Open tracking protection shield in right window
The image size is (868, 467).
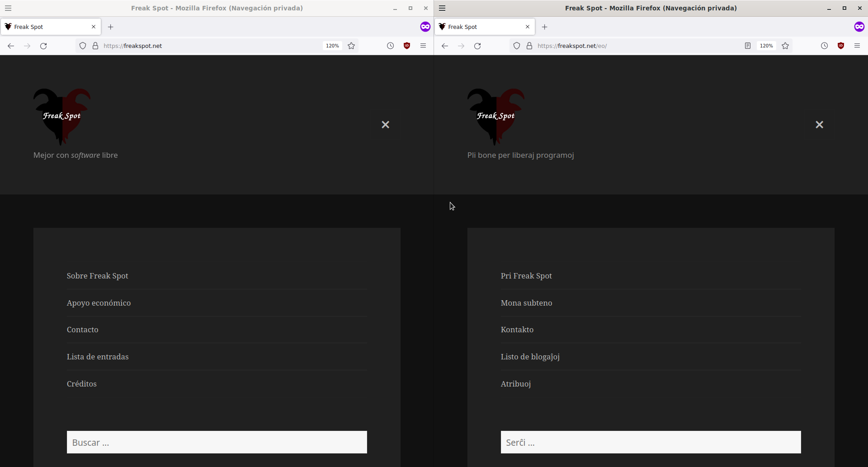pos(517,46)
